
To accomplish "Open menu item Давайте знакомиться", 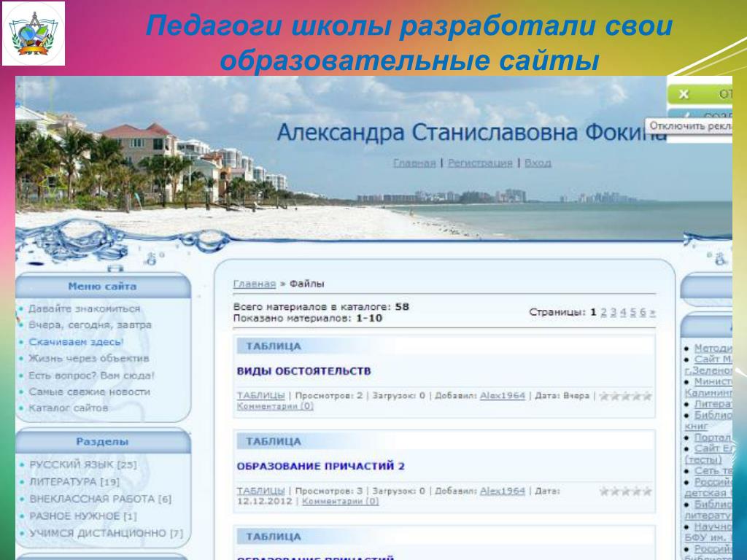I will pos(85,308).
